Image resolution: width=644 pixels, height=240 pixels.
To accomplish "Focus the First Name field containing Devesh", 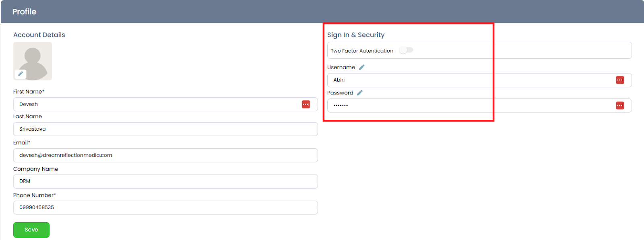I will (157, 105).
